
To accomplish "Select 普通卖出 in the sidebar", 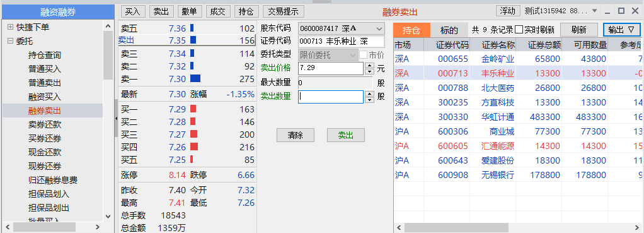I will [45, 83].
